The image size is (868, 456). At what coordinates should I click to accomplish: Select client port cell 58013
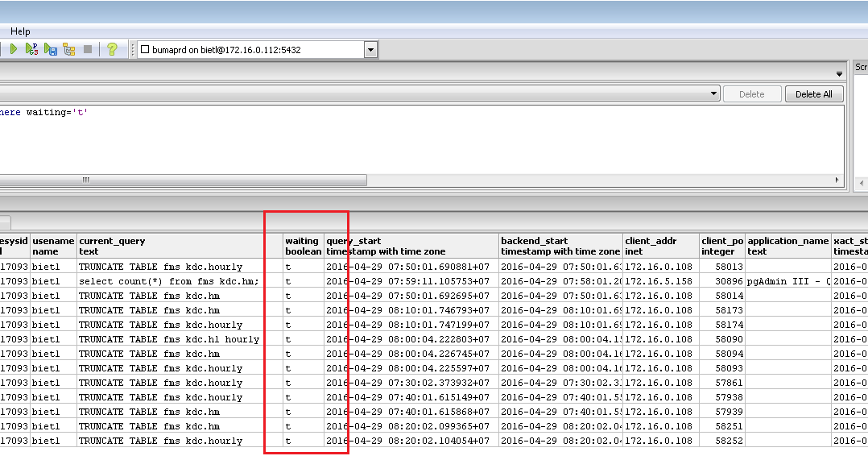tap(722, 267)
